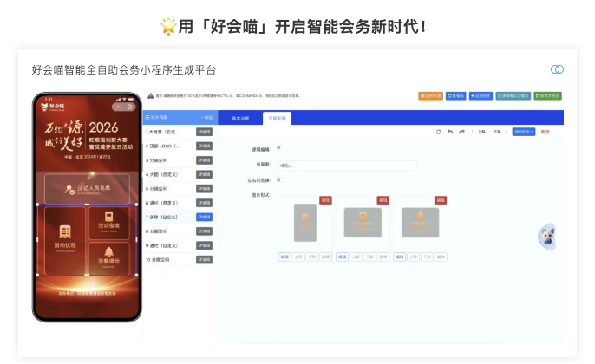Click 上移 in the editor toolbar

[481, 132]
